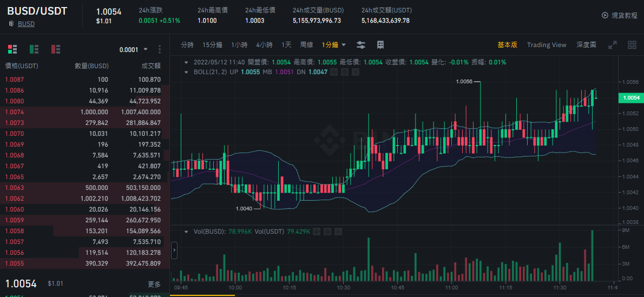Show only buy orders in order book
This screenshot has height=297, width=644.
coord(34,49)
